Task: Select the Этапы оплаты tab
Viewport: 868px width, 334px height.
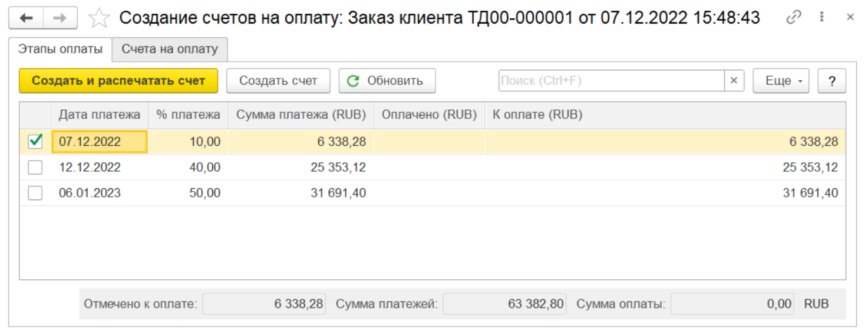Action: click(60, 50)
